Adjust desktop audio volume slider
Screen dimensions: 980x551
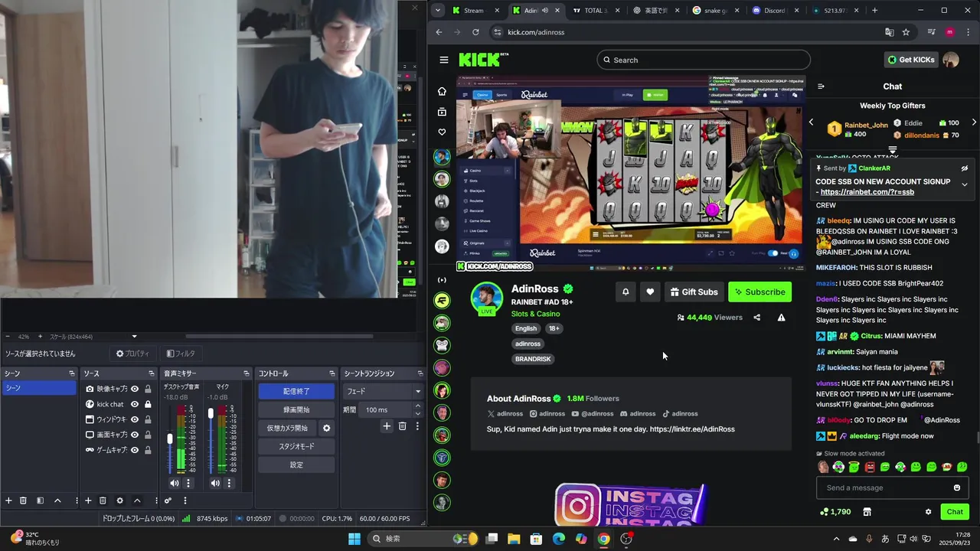coord(170,439)
